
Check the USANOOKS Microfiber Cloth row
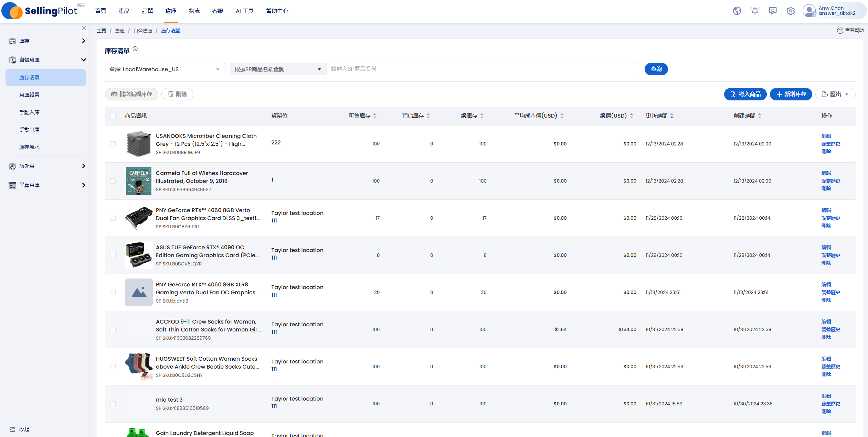click(x=113, y=144)
